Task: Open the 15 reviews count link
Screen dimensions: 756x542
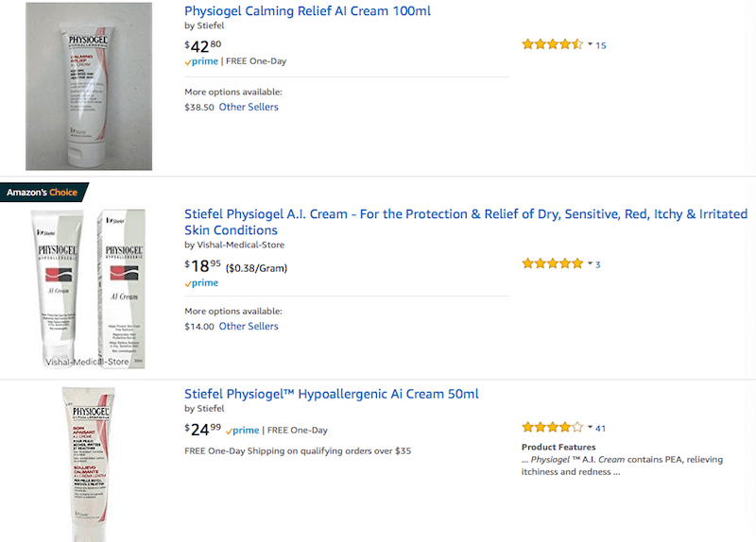Action: pyautogui.click(x=601, y=45)
